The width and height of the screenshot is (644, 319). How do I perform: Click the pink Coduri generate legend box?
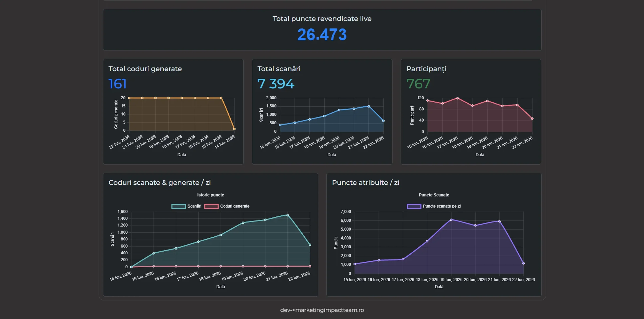click(211, 206)
